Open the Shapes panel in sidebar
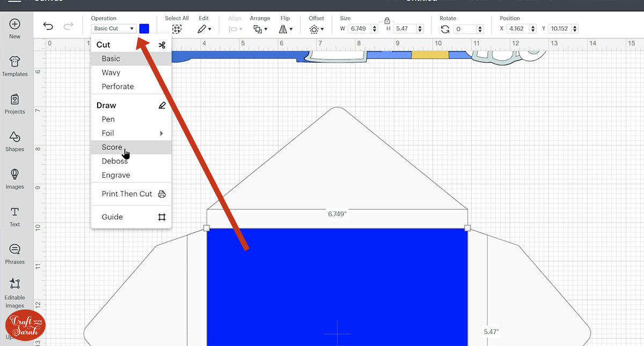The width and height of the screenshot is (644, 346). 15,137
